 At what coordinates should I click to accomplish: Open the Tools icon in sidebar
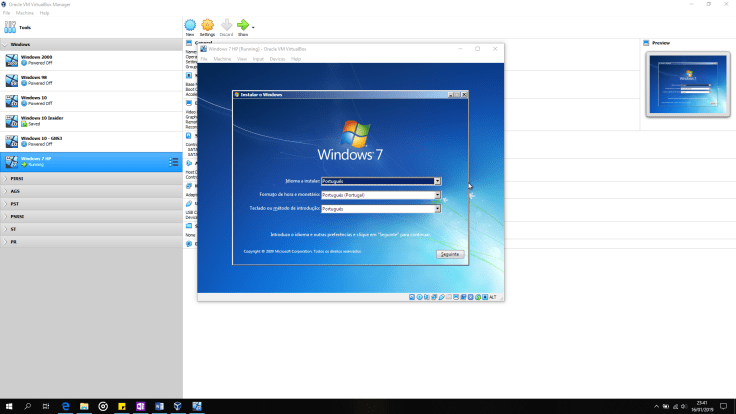click(x=11, y=27)
